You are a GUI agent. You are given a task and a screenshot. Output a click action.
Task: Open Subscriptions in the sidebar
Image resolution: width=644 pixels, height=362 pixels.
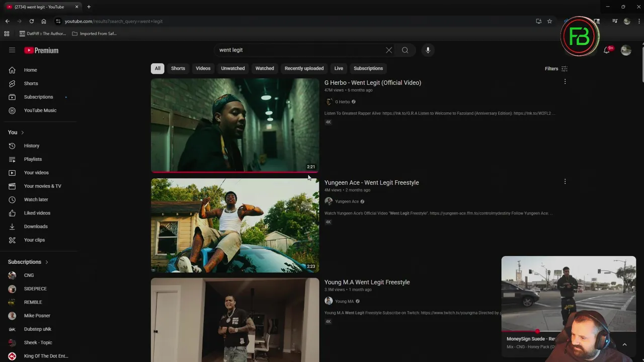[x=38, y=97]
